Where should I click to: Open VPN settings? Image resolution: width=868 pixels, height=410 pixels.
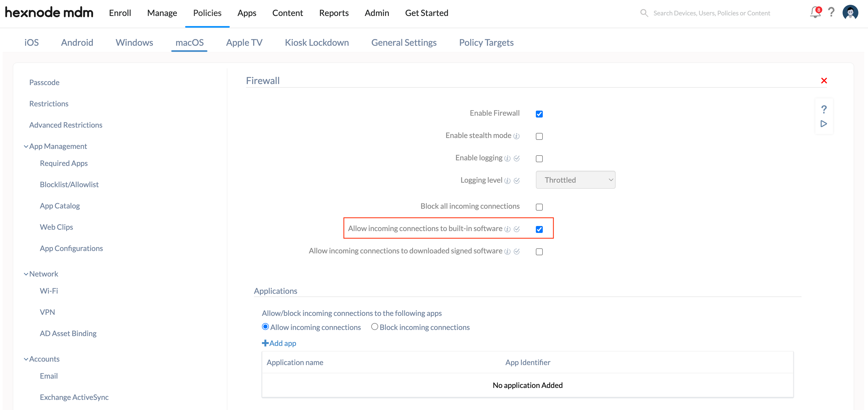pos(47,312)
